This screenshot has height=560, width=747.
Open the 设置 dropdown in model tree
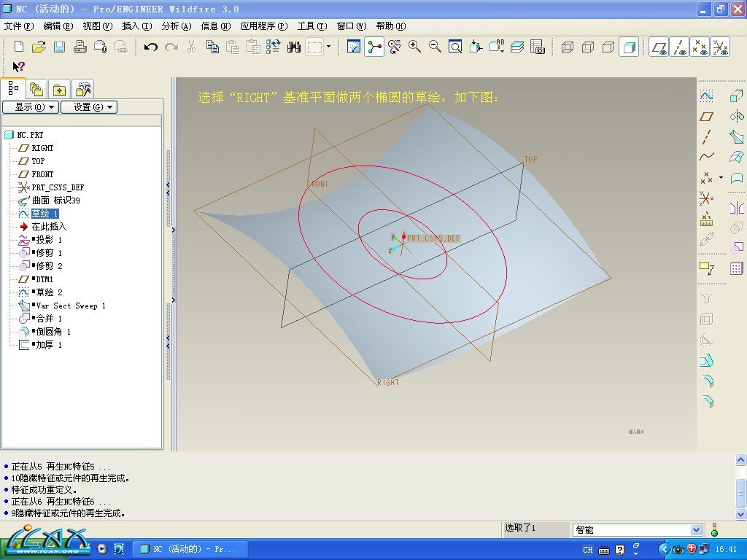click(88, 107)
